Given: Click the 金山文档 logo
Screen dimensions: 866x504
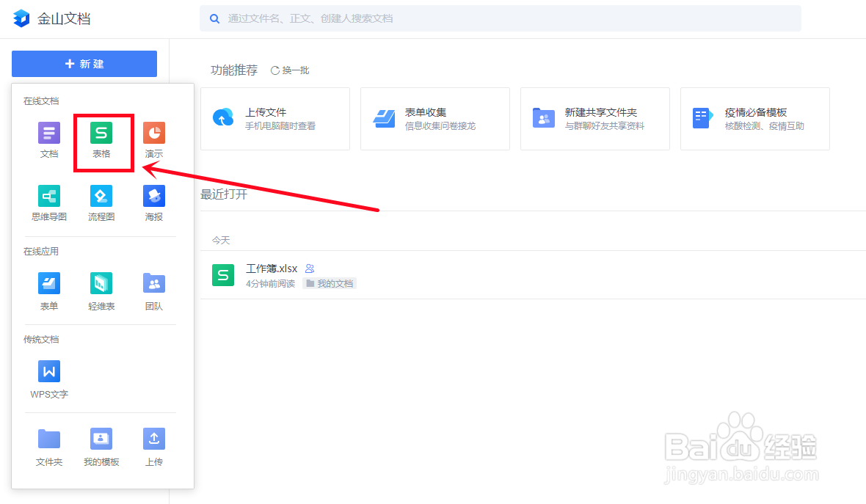Looking at the screenshot, I should (51, 18).
